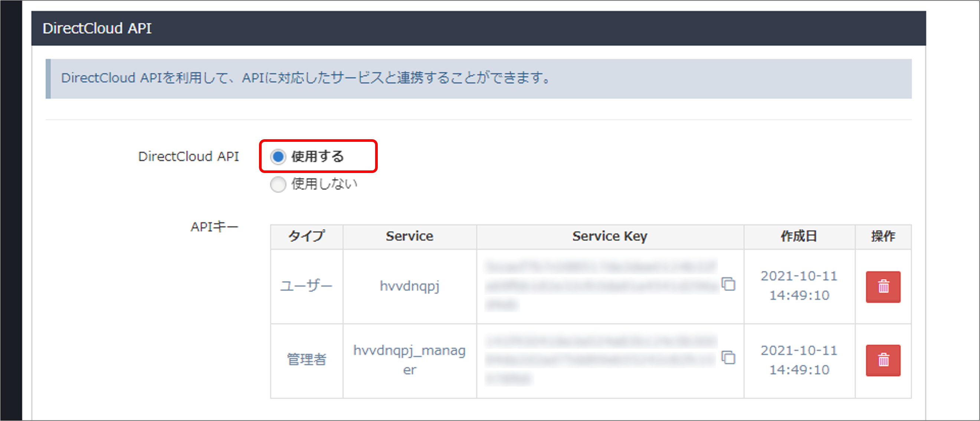Toggle the highlighted 使用する radio button

point(278,156)
